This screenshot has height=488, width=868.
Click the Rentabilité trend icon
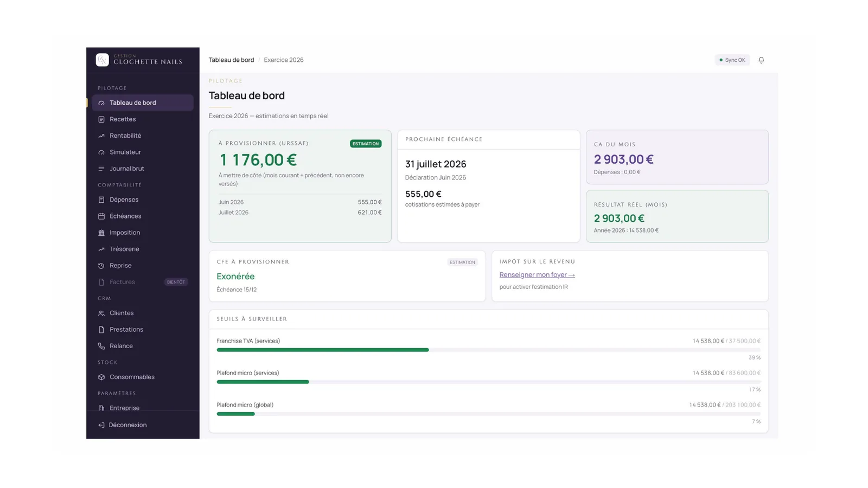coord(101,136)
